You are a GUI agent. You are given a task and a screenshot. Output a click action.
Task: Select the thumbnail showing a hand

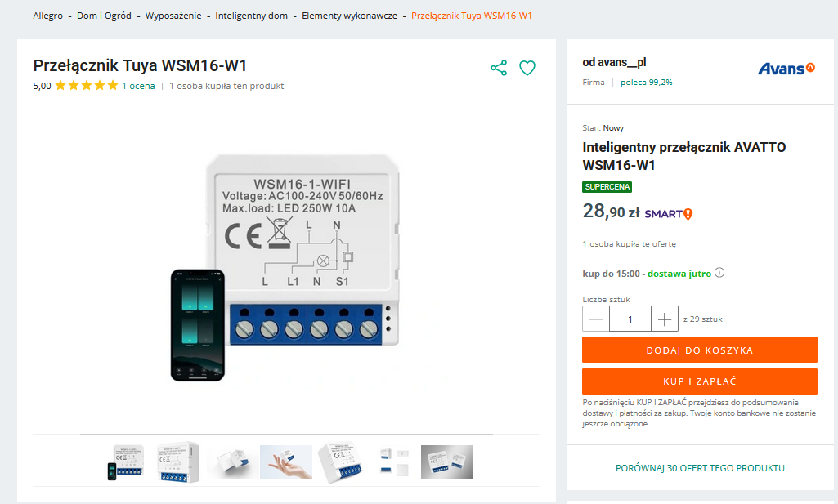[x=286, y=462]
